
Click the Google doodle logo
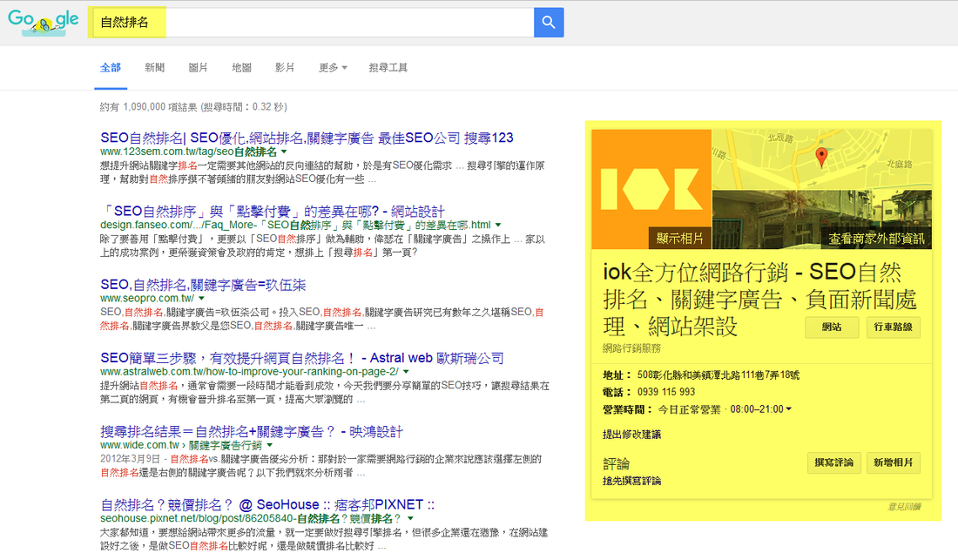click(x=44, y=23)
